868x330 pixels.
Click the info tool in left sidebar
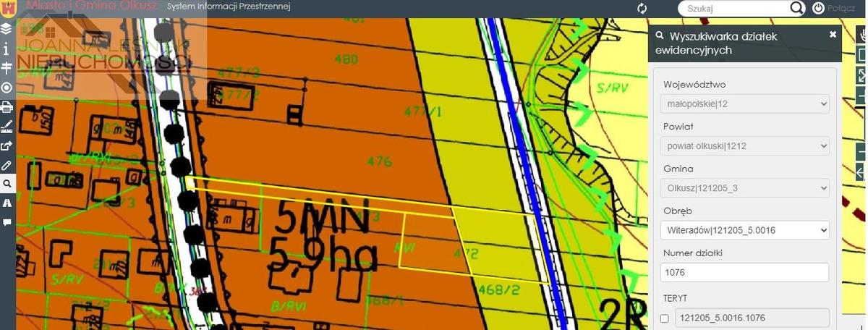pyautogui.click(x=7, y=48)
